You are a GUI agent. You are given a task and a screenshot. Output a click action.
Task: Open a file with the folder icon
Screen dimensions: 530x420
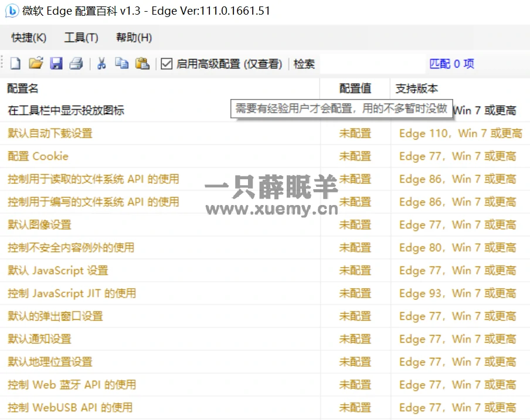pyautogui.click(x=36, y=63)
